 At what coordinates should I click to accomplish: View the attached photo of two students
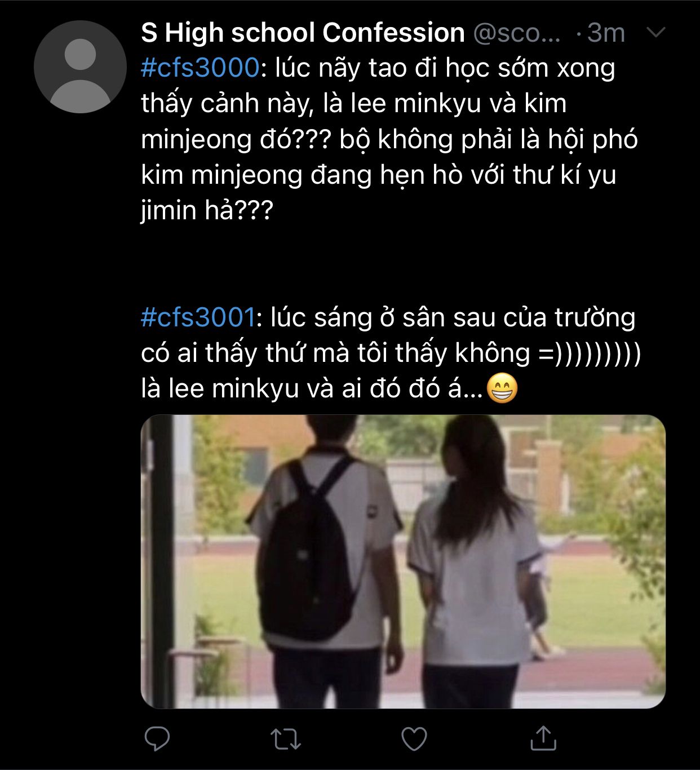coord(403,561)
